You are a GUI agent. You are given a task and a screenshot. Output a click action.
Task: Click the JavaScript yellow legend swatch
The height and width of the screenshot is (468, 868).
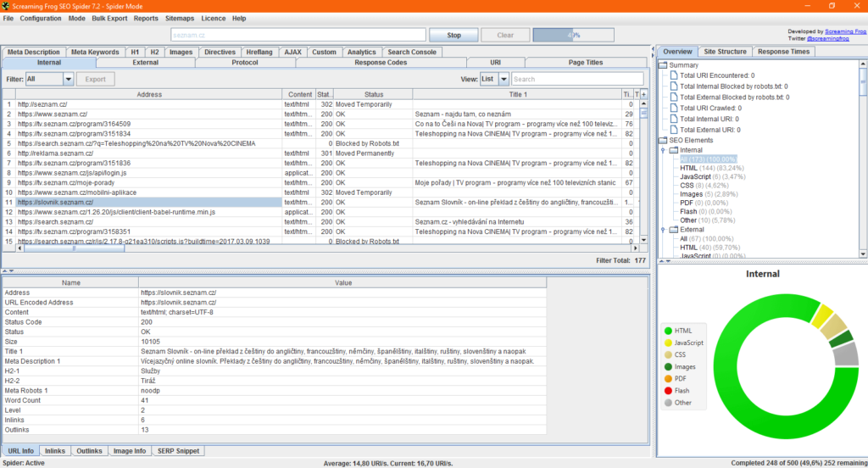tap(668, 343)
